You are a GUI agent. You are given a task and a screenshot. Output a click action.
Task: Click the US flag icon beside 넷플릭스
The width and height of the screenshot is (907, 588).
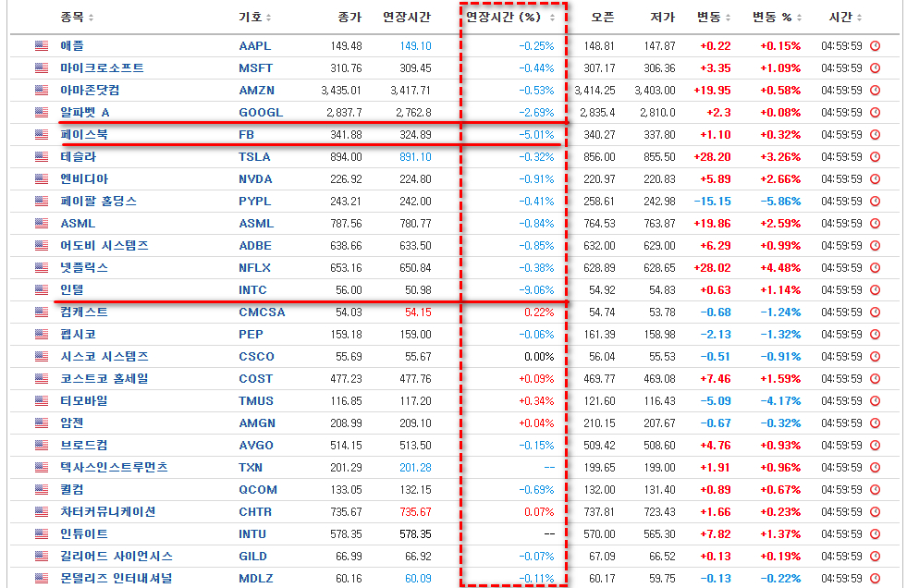[x=42, y=268]
